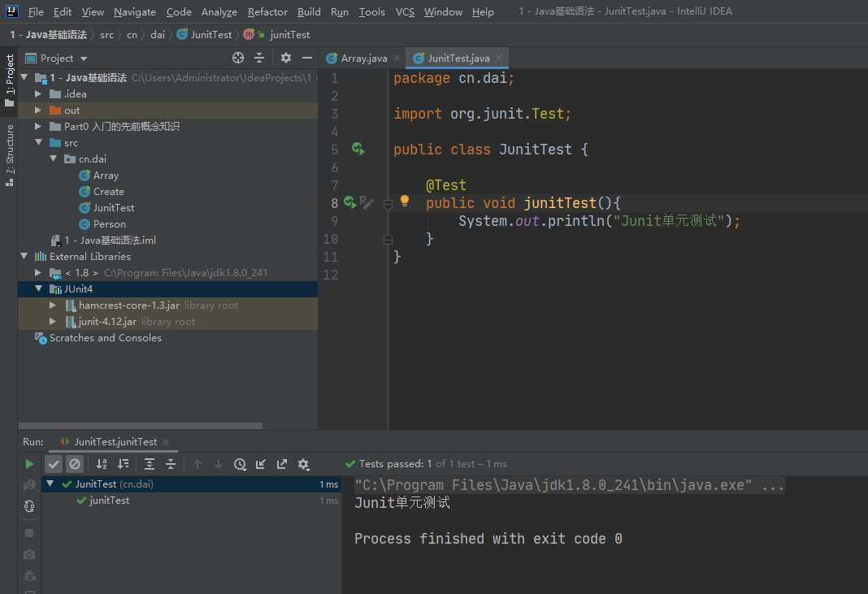Expand the Part0 folder arrow
Image resolution: width=868 pixels, height=594 pixels.
pyautogui.click(x=38, y=126)
